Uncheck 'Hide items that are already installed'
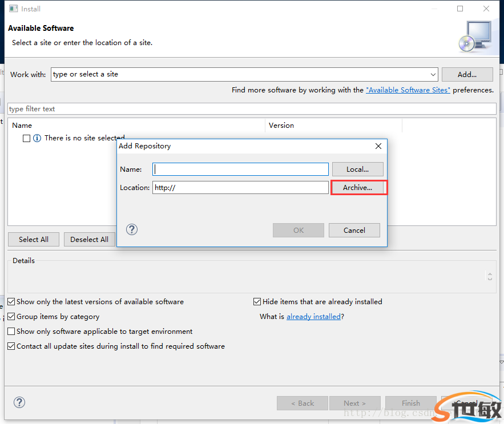 click(257, 301)
